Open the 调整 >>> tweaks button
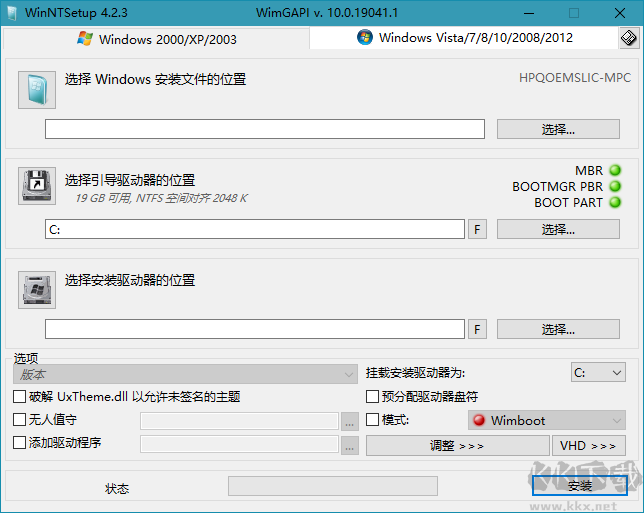The height and width of the screenshot is (513, 644). pos(457,446)
